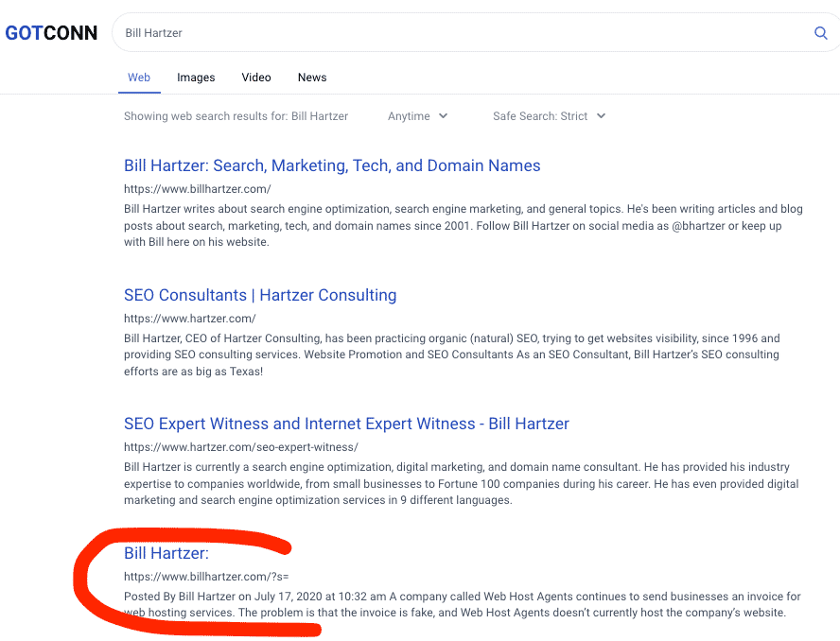Click snippet starting 'Bill Hartzer is currently a search'
840x641 pixels.
(462, 483)
